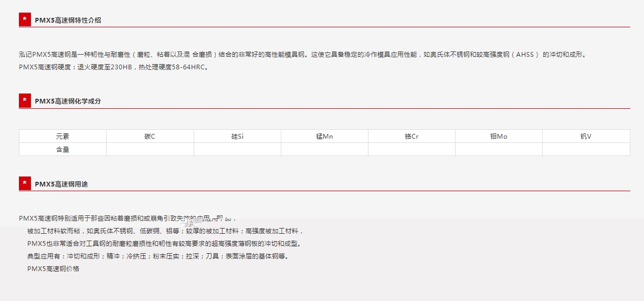
Task: Click the PMX5高速钢价格 text line
Action: pos(53,269)
